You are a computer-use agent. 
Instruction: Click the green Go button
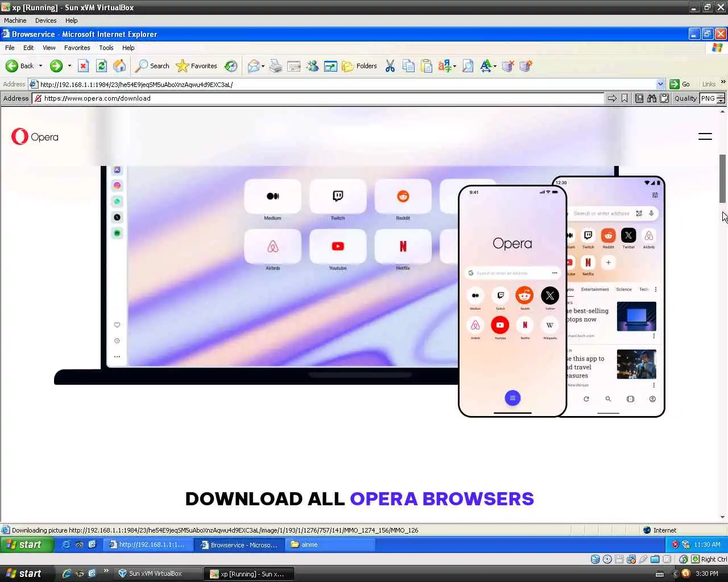tap(680, 84)
